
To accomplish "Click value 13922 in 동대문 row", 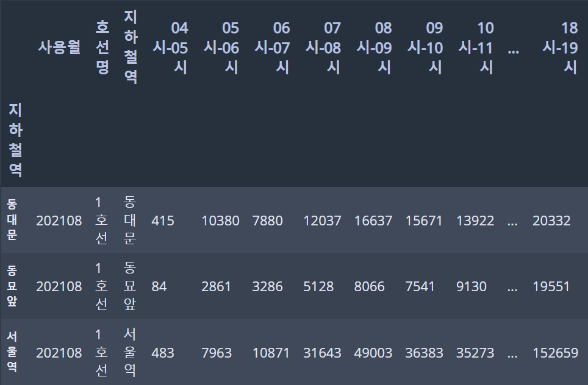I will click(x=475, y=221).
